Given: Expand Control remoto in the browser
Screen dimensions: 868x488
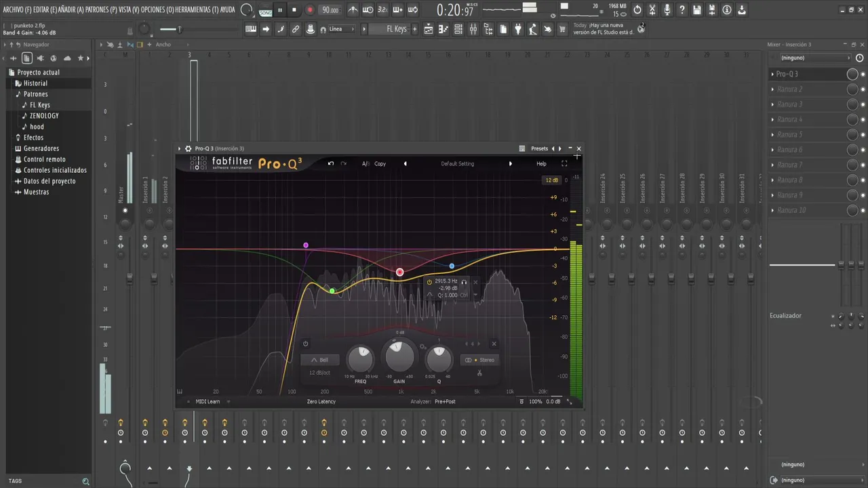Looking at the screenshot, I should coord(44,159).
